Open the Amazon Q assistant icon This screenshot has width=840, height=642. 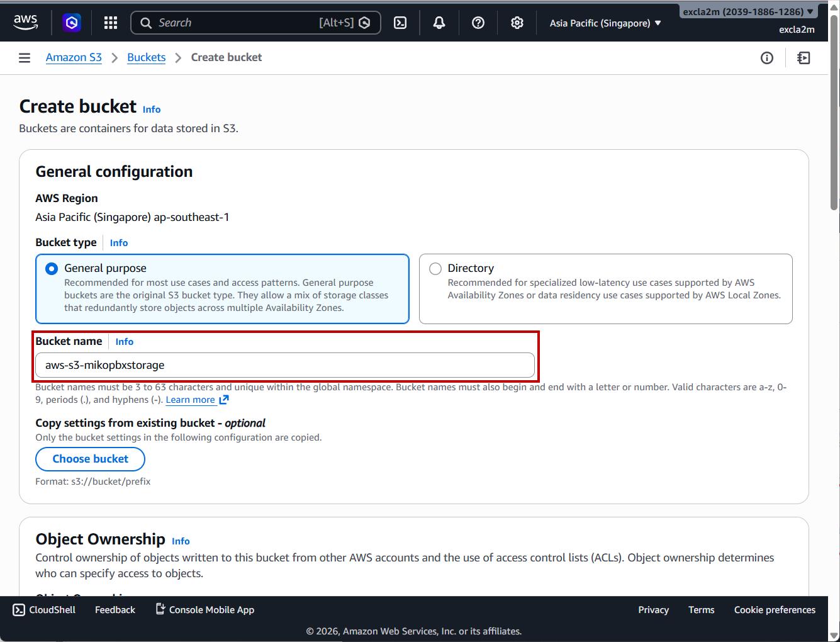click(x=72, y=23)
